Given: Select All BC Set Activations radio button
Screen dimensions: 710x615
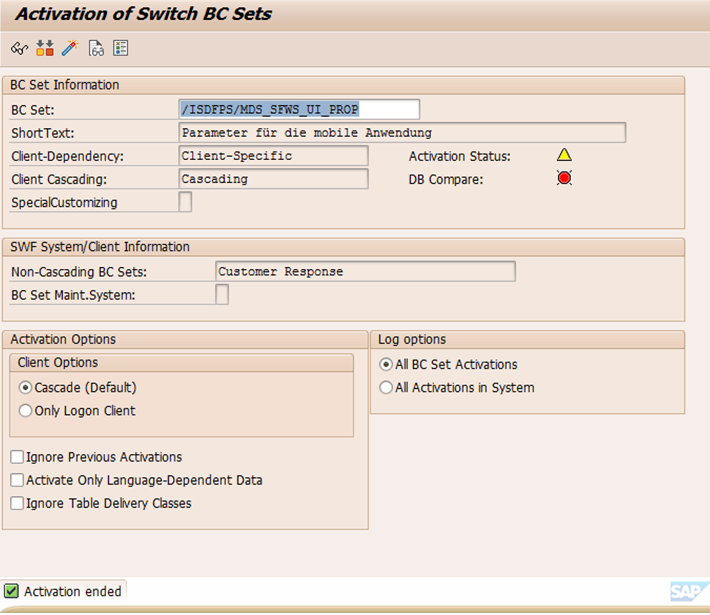Looking at the screenshot, I should [x=386, y=365].
